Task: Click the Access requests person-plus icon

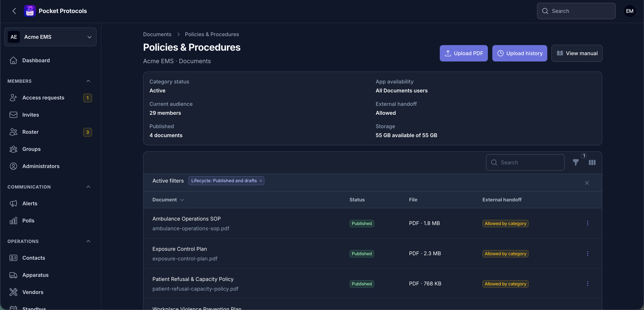Action: (x=13, y=98)
